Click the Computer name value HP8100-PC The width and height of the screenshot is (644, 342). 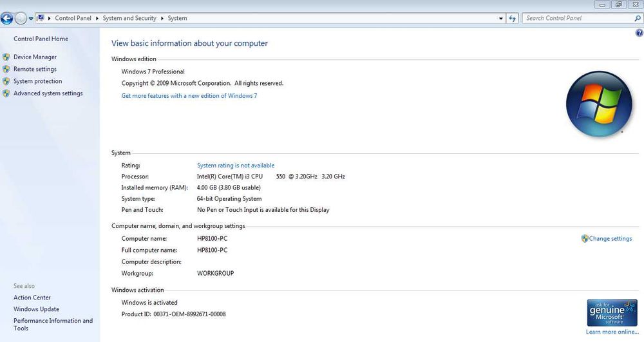212,238
